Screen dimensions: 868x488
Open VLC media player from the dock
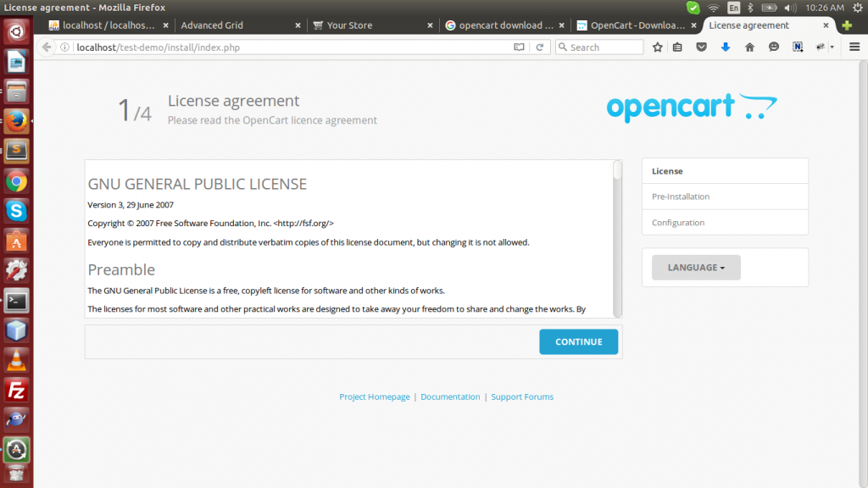point(16,361)
